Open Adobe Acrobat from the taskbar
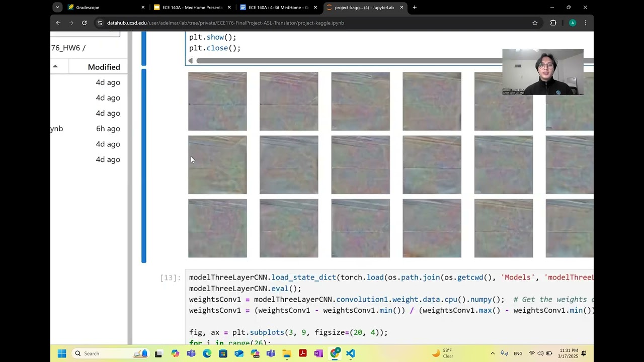Image resolution: width=644 pixels, height=362 pixels. point(303,353)
